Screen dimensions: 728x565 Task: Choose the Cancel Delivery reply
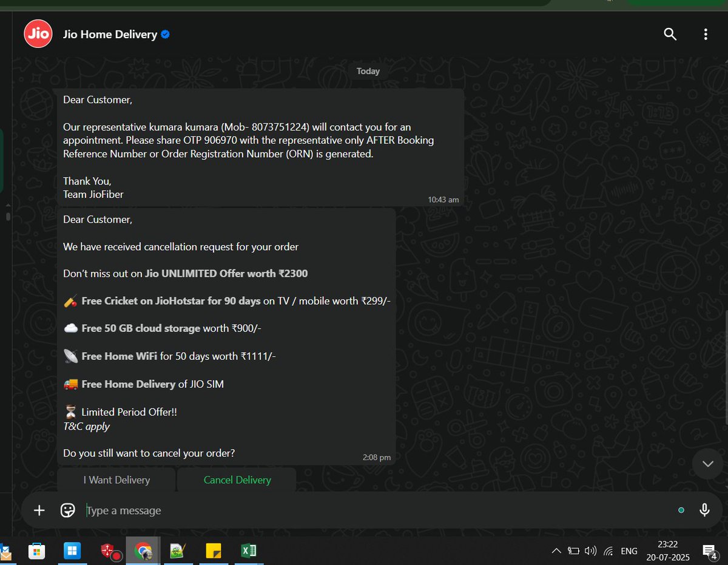237,480
